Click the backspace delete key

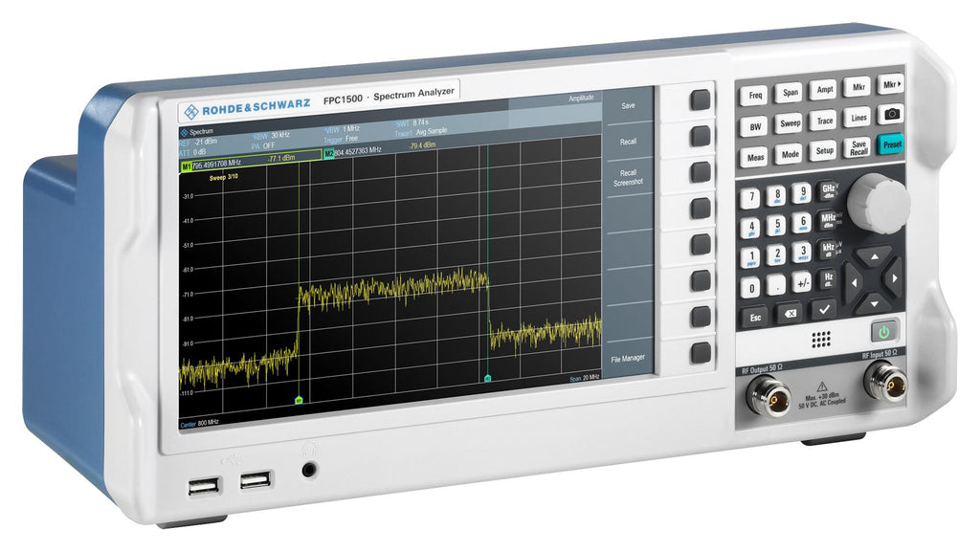click(x=790, y=314)
